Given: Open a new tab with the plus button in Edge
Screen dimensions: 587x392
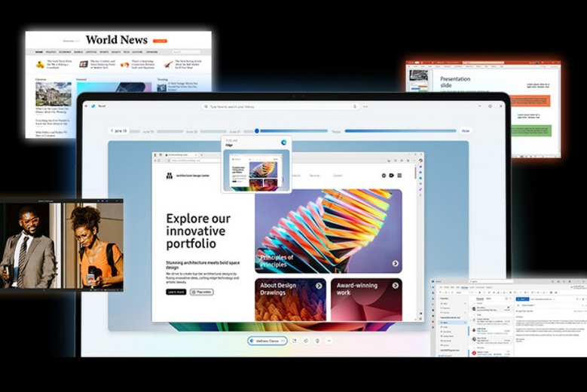Looking at the screenshot, I should click(x=201, y=155).
